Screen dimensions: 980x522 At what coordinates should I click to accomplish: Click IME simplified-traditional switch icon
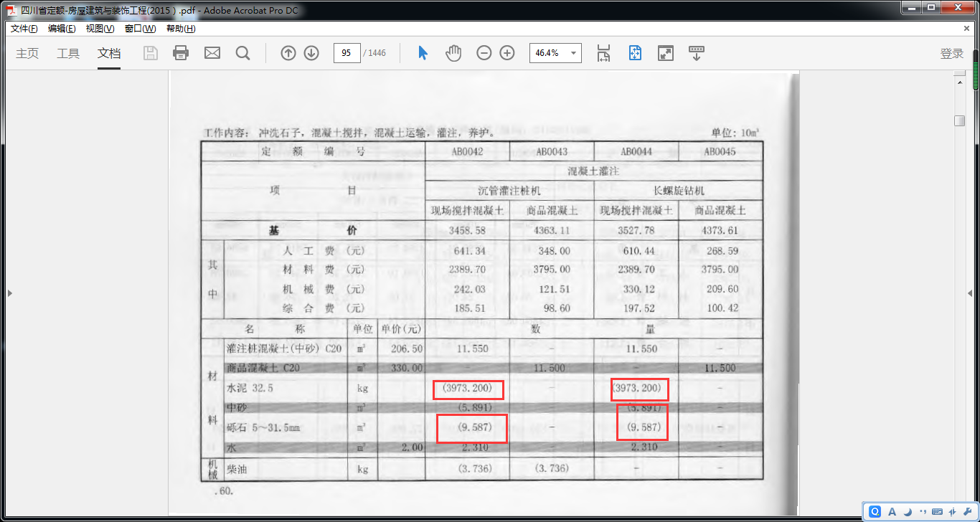[x=953, y=511]
